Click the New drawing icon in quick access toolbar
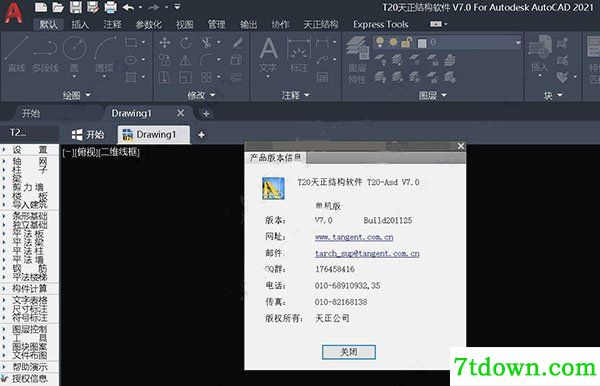The image size is (600, 386). click(x=41, y=7)
